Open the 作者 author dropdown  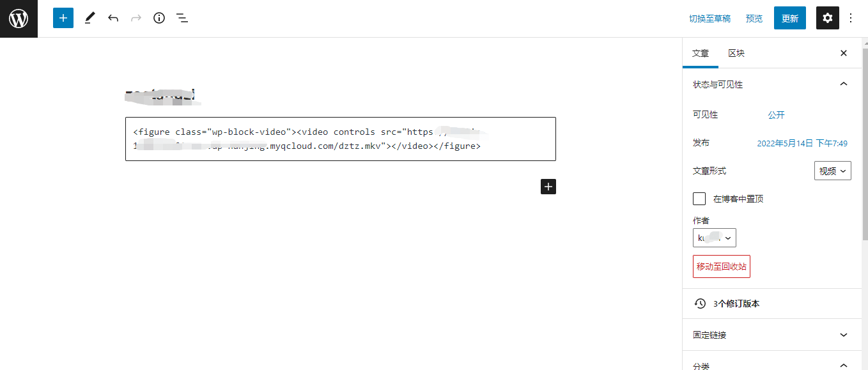coord(715,238)
